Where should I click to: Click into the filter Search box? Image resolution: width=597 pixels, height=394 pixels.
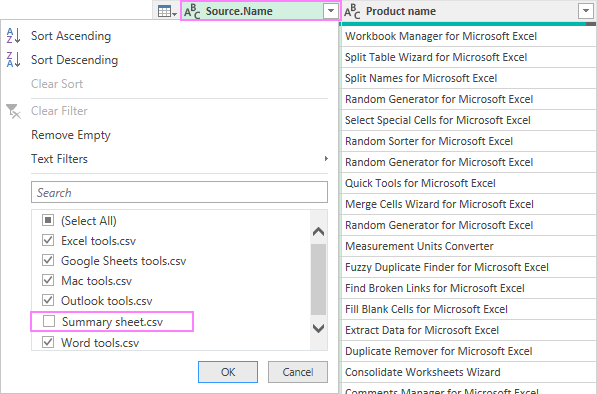179,192
